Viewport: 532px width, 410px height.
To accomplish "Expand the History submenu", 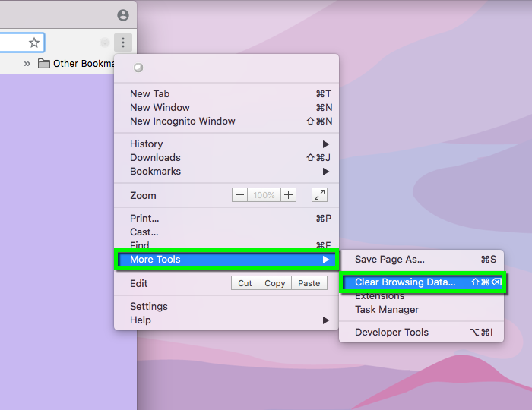I will (226, 144).
